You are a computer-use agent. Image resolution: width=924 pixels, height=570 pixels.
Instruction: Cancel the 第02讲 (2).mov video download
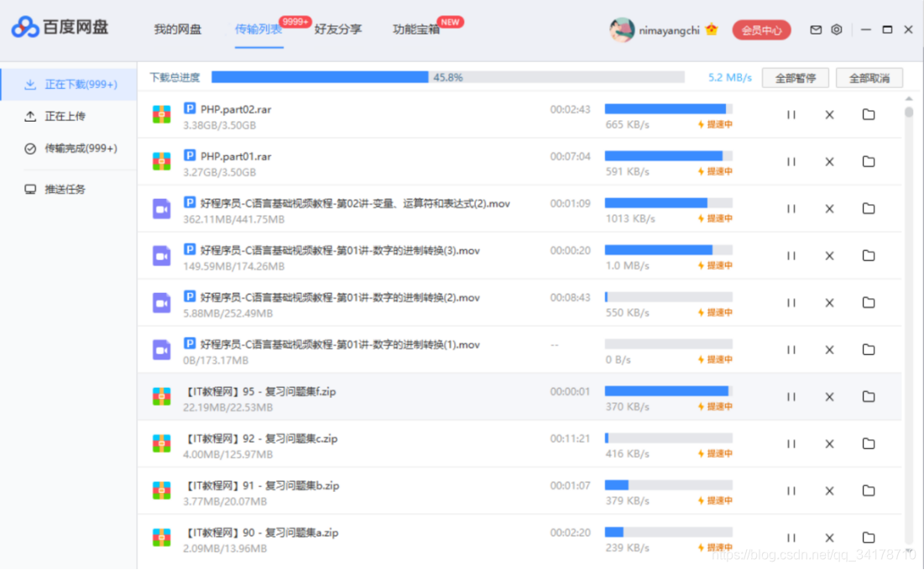(x=829, y=209)
